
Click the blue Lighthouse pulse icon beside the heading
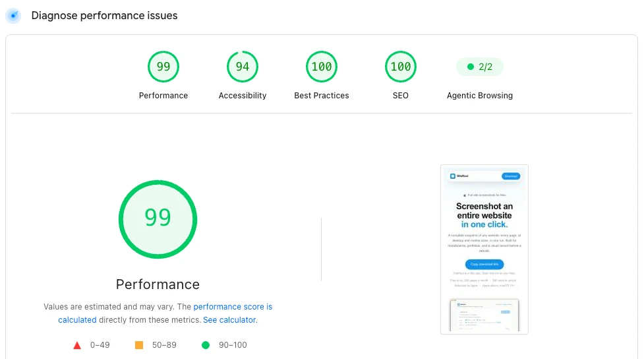pos(13,16)
